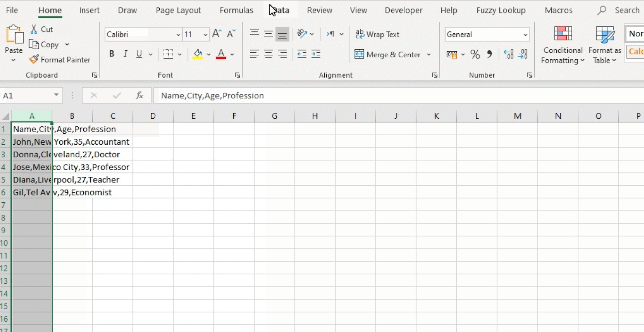Expand the Paste options arrow

click(x=13, y=60)
